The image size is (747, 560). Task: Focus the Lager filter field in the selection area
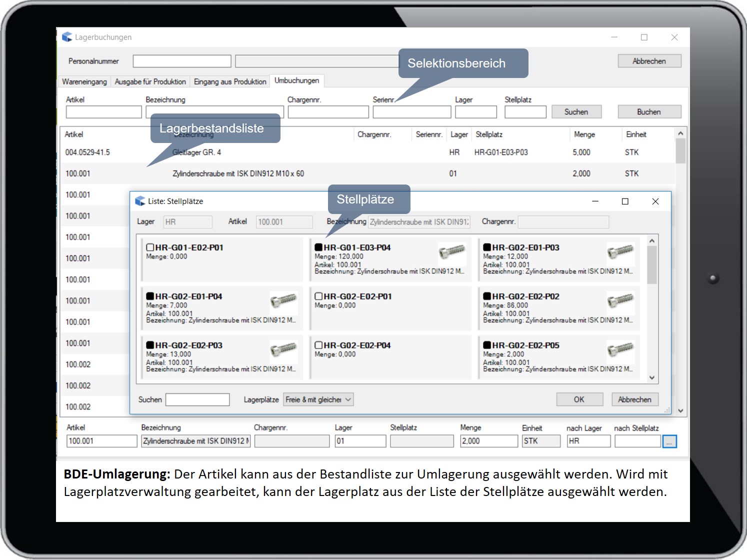476,112
